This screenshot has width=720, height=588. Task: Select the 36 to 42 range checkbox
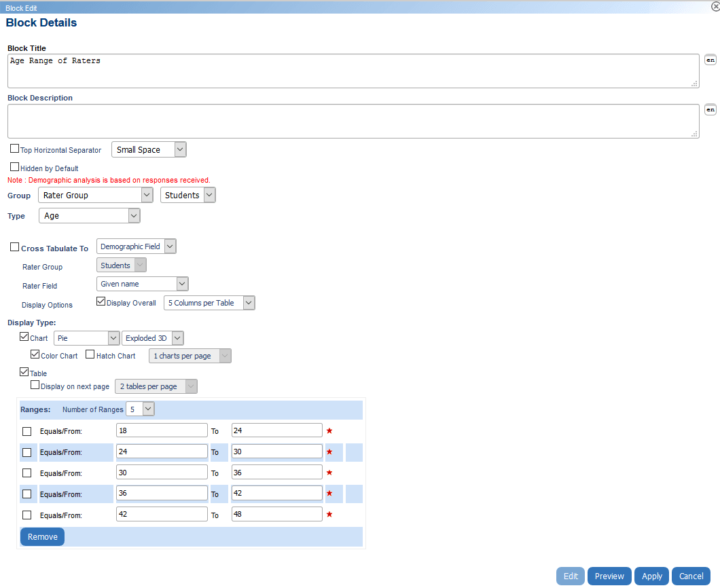[27, 494]
